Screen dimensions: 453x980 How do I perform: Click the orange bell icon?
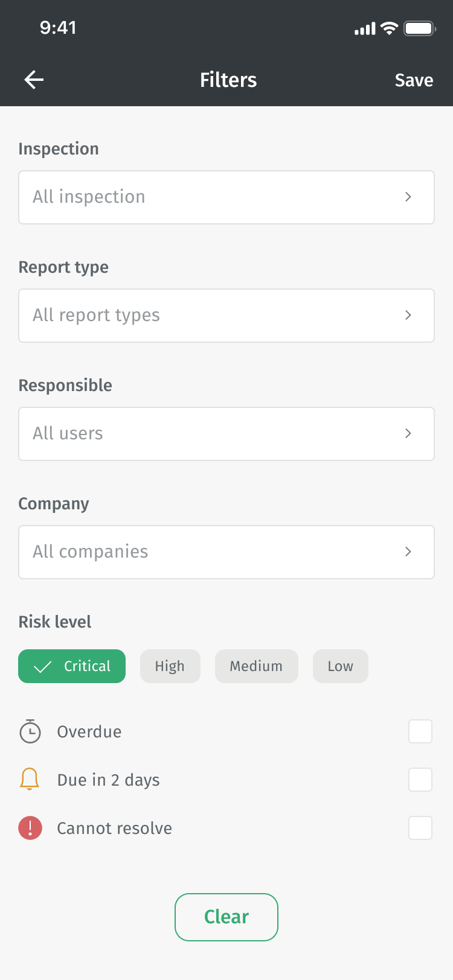click(x=30, y=779)
